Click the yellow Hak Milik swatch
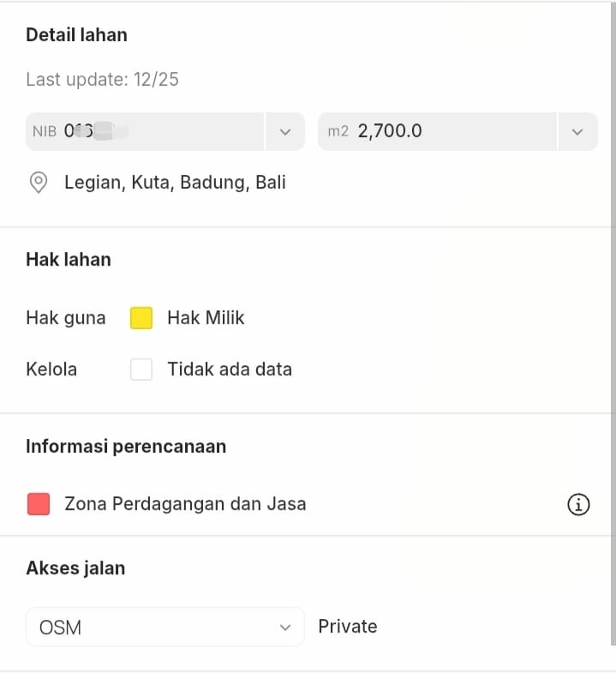This screenshot has width=616, height=673. coord(141,318)
